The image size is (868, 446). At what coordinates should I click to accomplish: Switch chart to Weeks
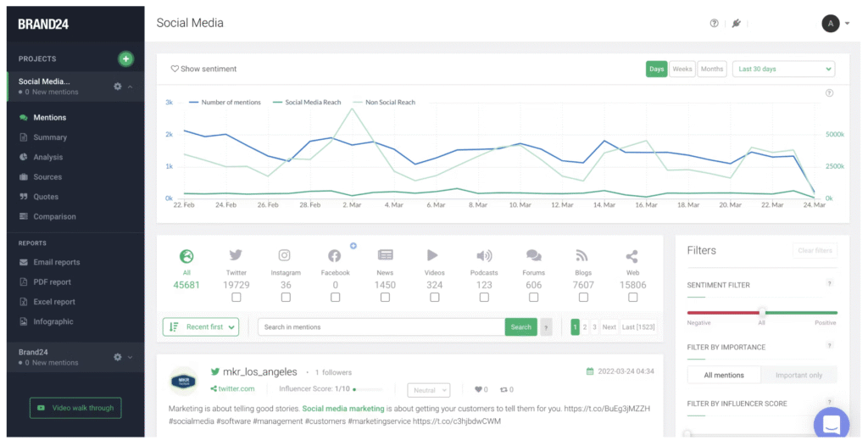[x=682, y=70]
